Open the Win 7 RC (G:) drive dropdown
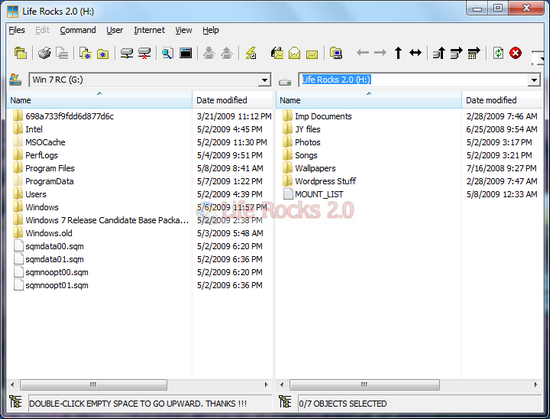550x419 pixels. pyautogui.click(x=264, y=80)
